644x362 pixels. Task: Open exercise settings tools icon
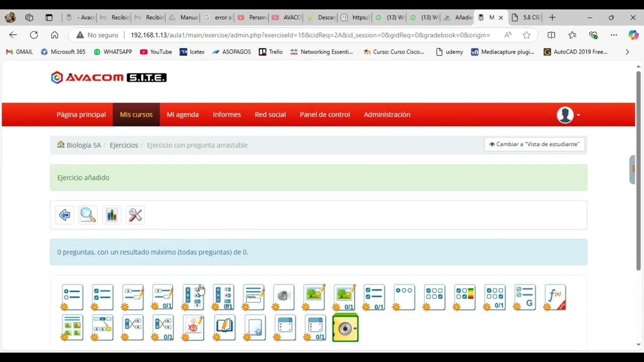tap(135, 215)
